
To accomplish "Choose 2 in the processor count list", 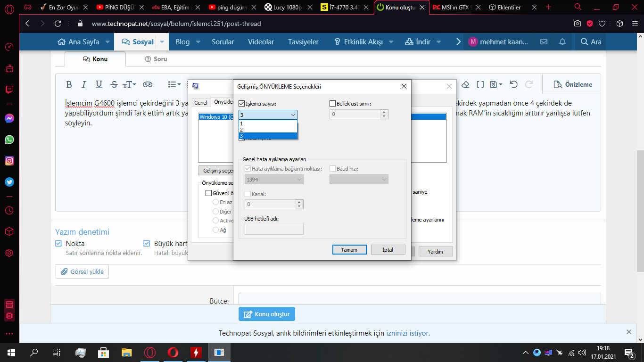I will [268, 130].
